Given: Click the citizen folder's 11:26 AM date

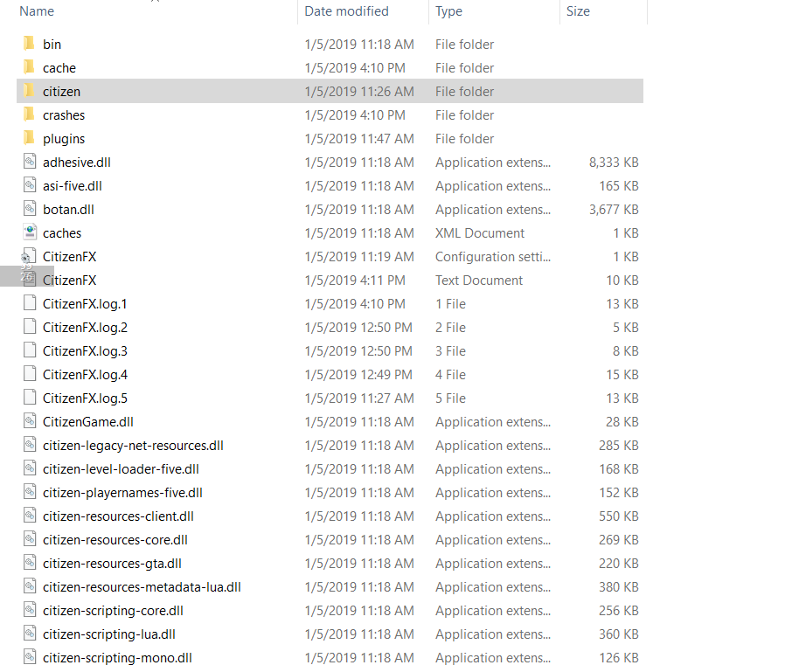Looking at the screenshot, I should coord(359,91).
